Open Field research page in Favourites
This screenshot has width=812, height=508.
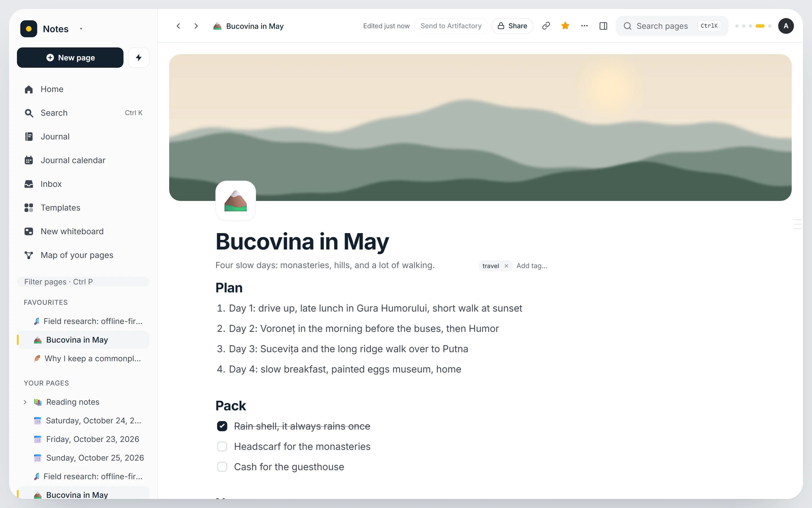[x=83, y=321]
